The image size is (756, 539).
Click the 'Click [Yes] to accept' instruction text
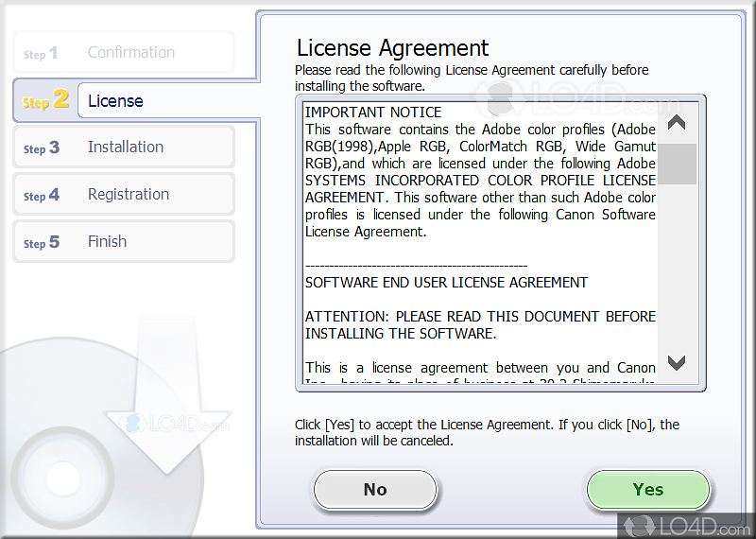pyautogui.click(x=487, y=432)
